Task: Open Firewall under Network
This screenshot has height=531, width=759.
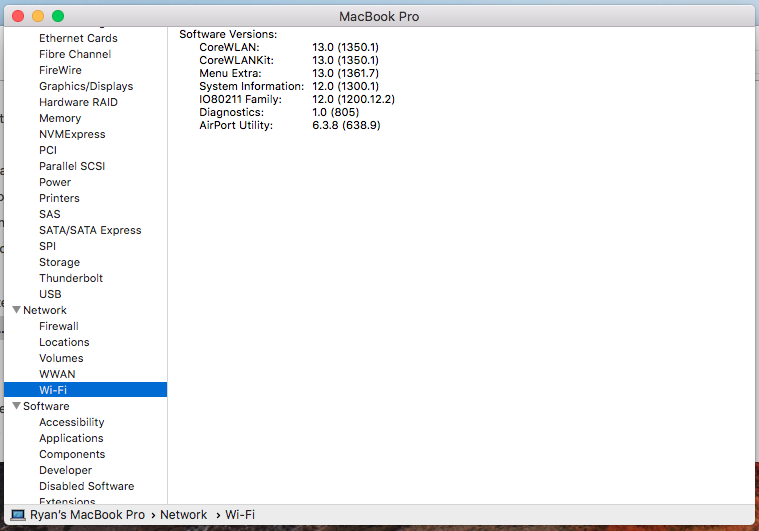Action: [59, 326]
